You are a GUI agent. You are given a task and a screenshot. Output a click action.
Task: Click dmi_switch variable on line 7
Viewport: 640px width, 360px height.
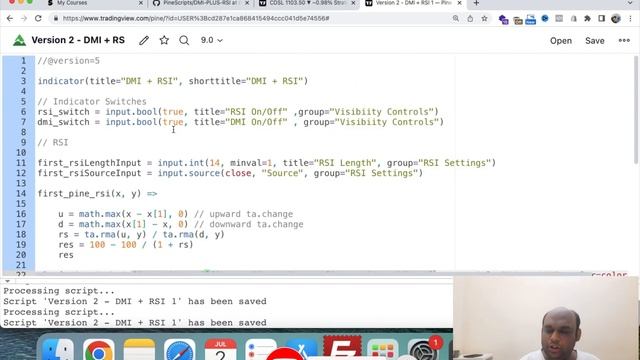(63, 122)
